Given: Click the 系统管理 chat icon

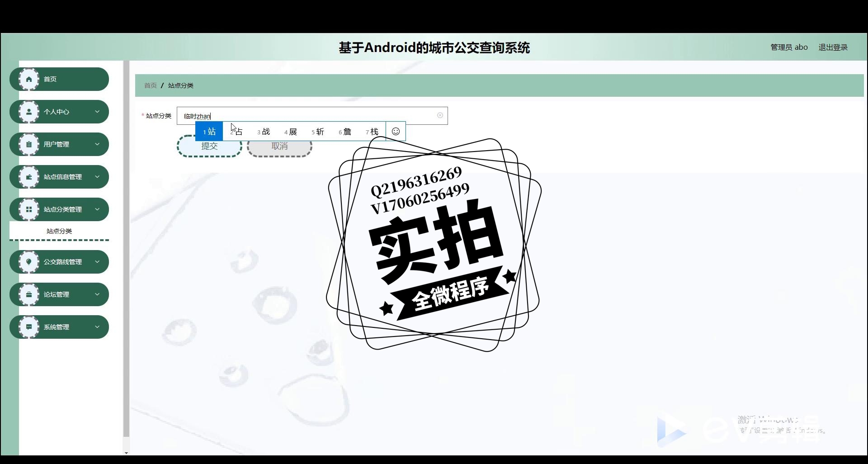Looking at the screenshot, I should (29, 327).
